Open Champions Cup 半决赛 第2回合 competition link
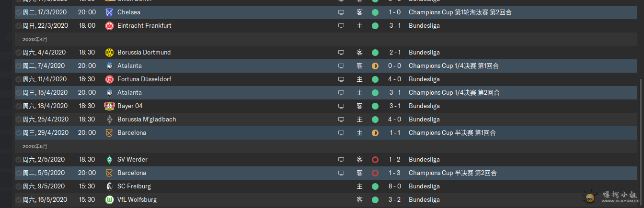Screen dimensions: 644x208 tap(453, 173)
